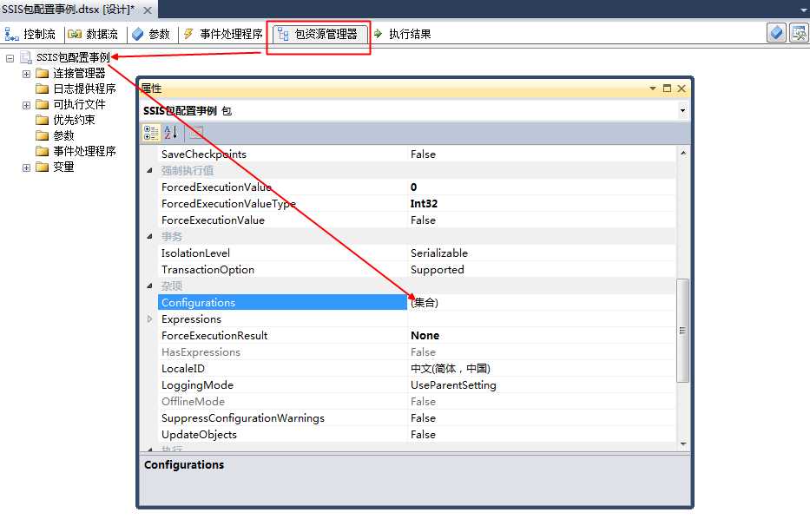Expand the 可执行文件 folder
This screenshot has height=532, width=810.
pyautogui.click(x=26, y=105)
